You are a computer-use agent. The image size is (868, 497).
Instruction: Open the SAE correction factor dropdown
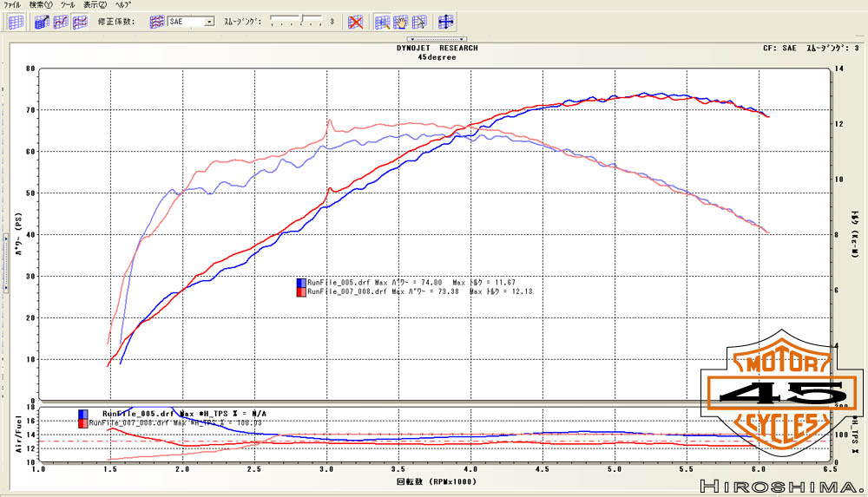209,22
